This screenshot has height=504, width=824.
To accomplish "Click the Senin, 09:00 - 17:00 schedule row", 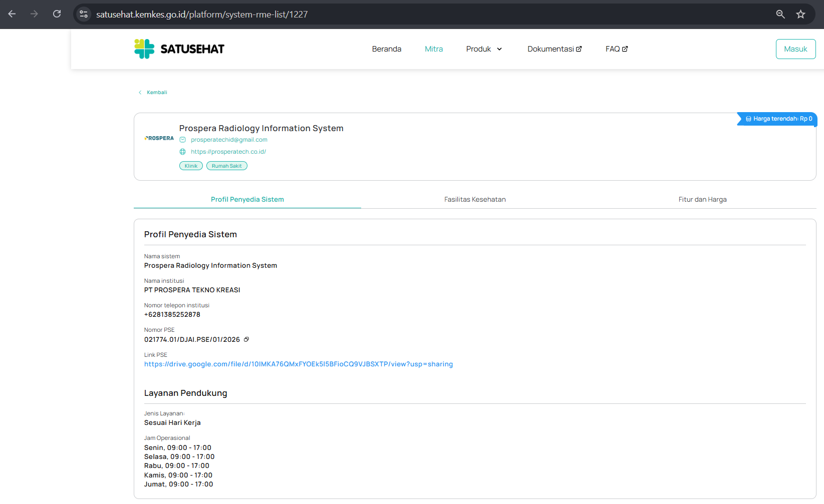I will tap(178, 448).
